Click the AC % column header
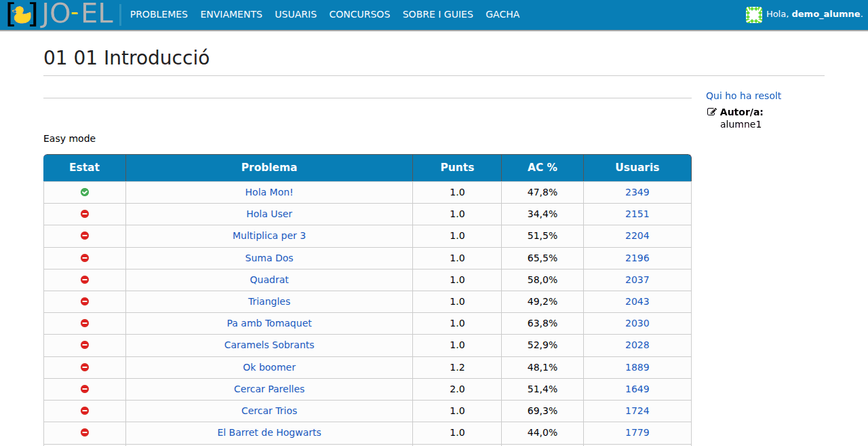 542,168
